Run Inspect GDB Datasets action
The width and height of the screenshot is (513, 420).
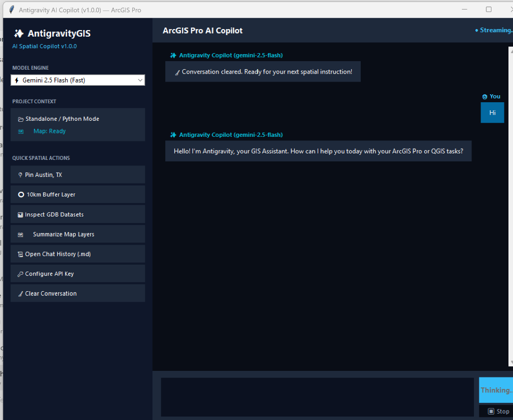tap(78, 215)
